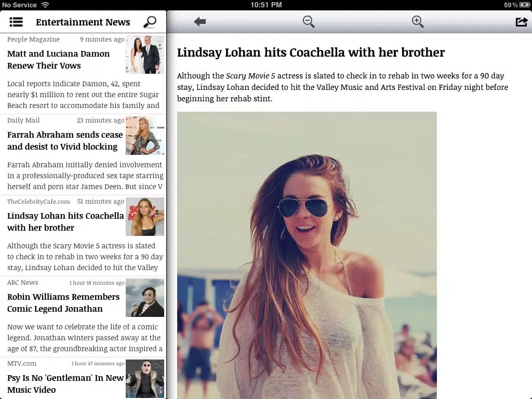This screenshot has width=532, height=399.
Task: Open the share icon in toolbar
Action: (522, 22)
